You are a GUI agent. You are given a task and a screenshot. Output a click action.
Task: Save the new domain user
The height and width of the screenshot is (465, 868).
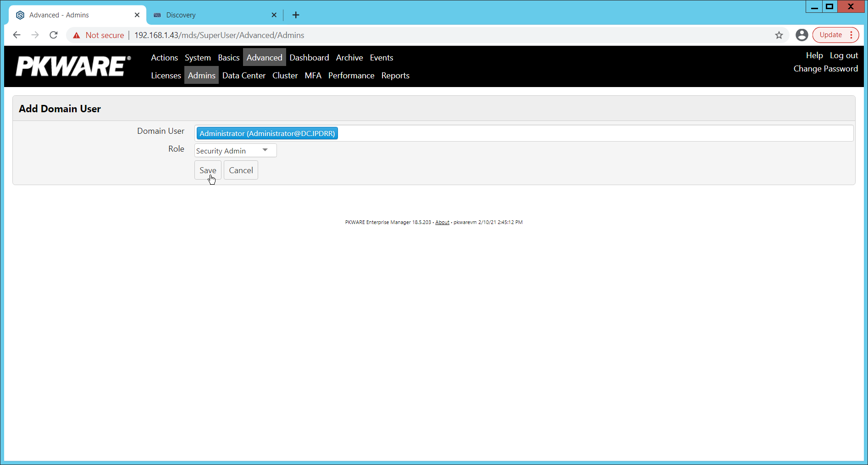tap(208, 170)
